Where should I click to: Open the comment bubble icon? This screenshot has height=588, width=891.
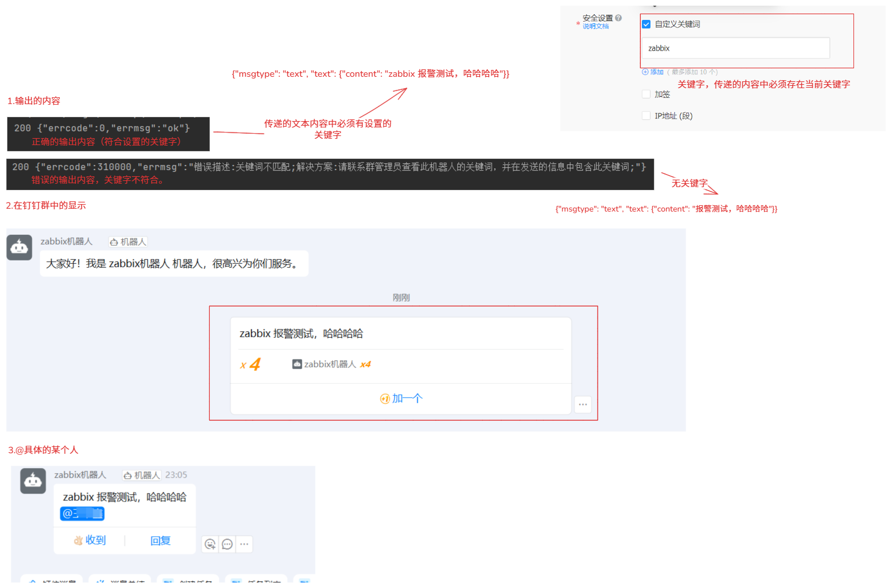(x=227, y=544)
